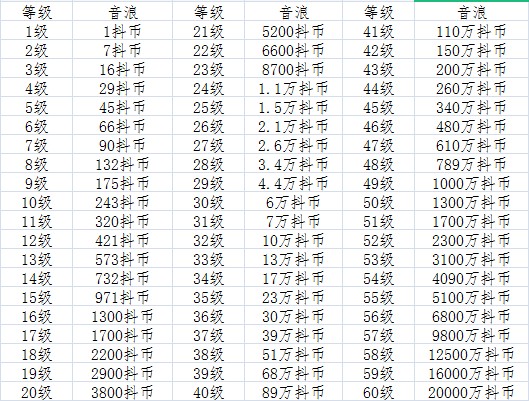Click the 20000万抖币 cell

(x=471, y=392)
